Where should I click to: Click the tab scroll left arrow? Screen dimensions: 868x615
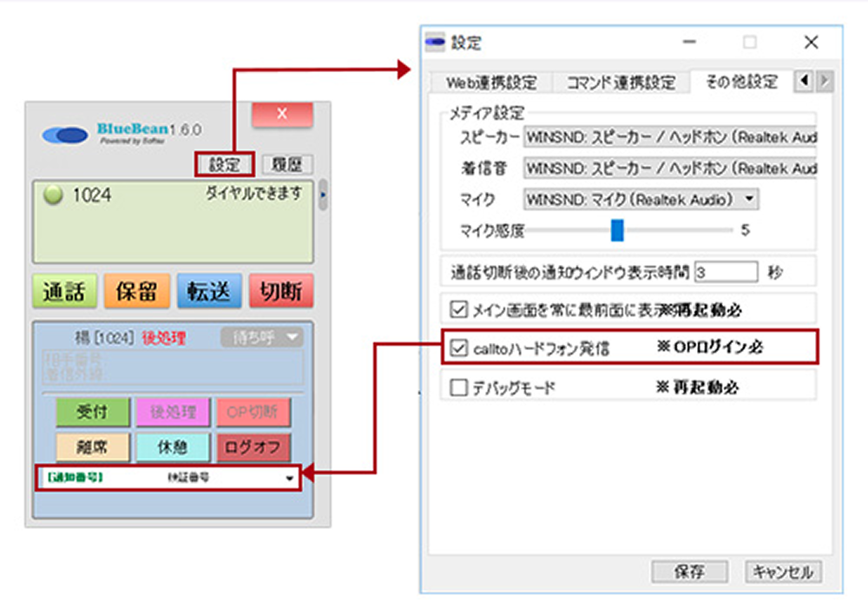(x=803, y=82)
